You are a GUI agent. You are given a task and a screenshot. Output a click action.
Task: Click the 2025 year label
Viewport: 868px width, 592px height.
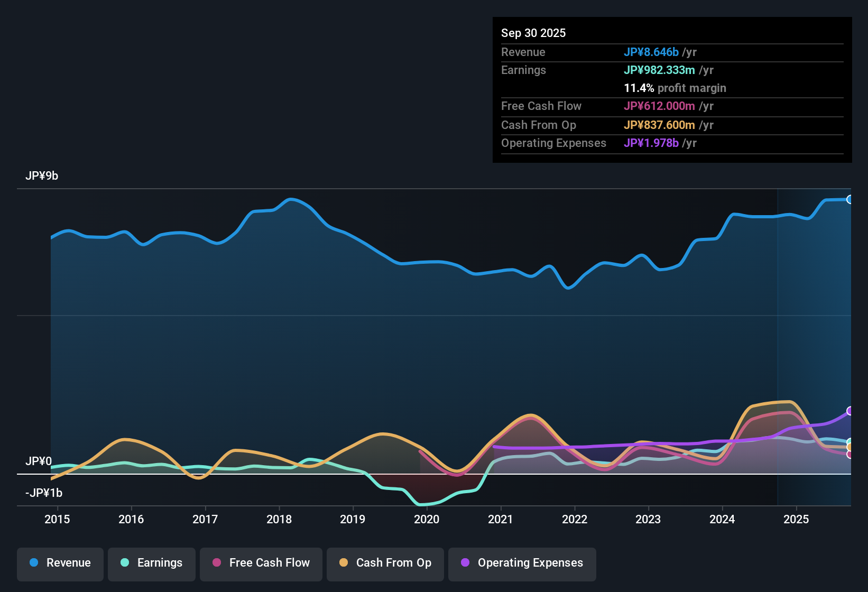point(797,520)
